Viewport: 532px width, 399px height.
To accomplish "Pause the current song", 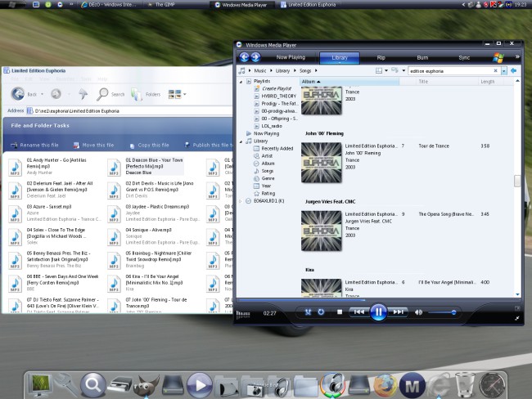I will (x=378, y=312).
